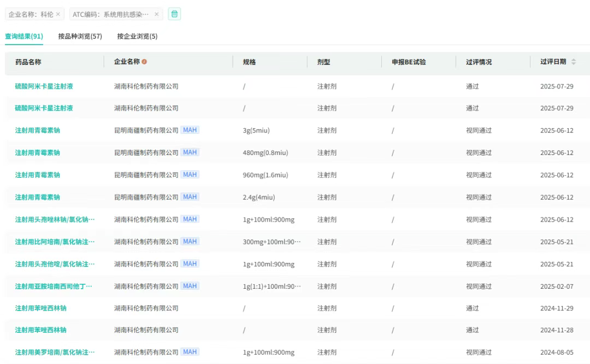590x364 pixels.
Task: Switch to the 按品种浏览(57) tab
Action: (80, 37)
